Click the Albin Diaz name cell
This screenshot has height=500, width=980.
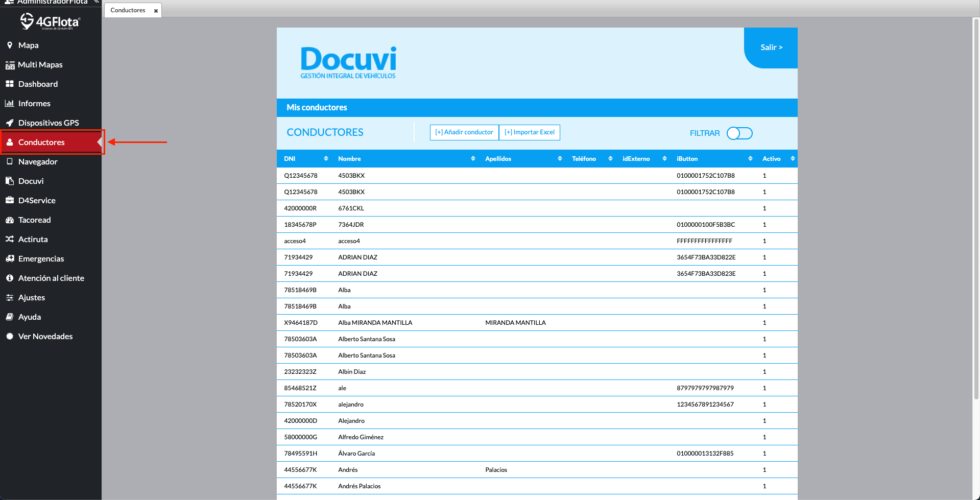352,372
